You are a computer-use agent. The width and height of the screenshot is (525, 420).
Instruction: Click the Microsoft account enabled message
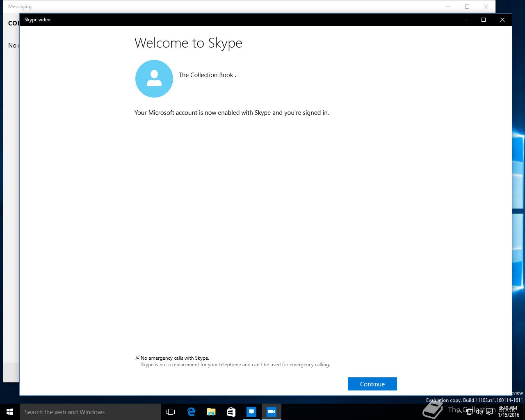pos(232,113)
